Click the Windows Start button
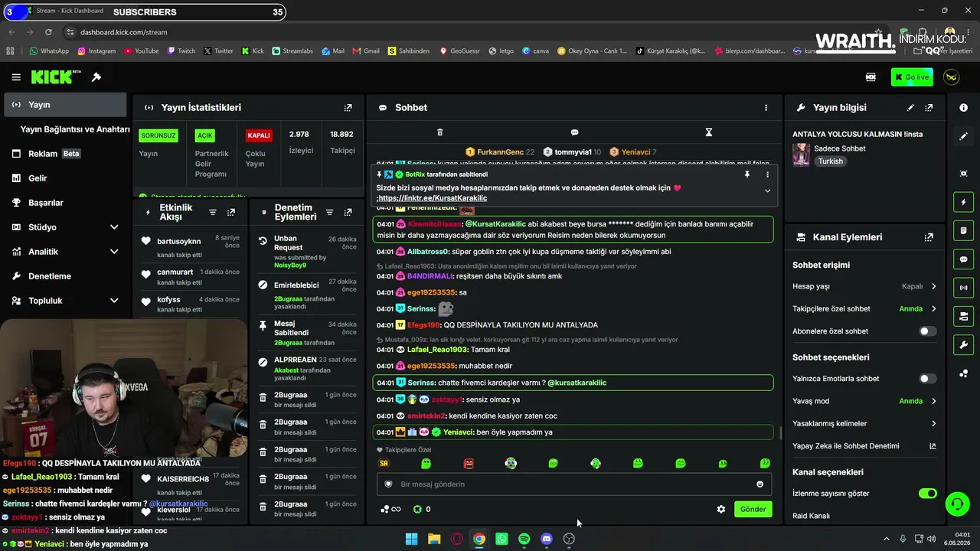The height and width of the screenshot is (551, 980). 411,539
